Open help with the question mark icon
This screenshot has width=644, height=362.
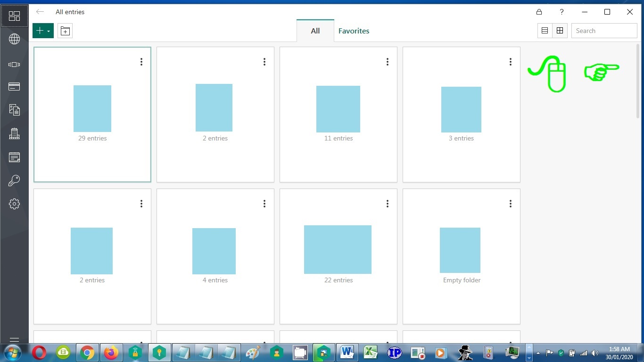(561, 12)
